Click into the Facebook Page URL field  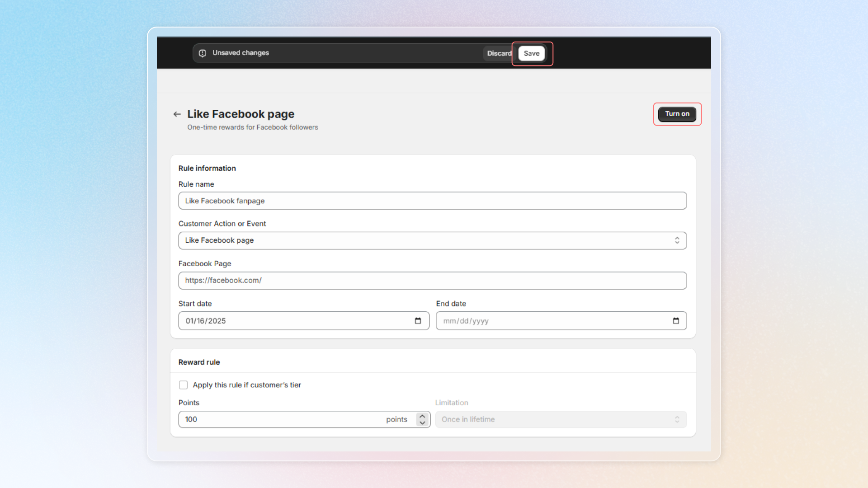(432, 281)
